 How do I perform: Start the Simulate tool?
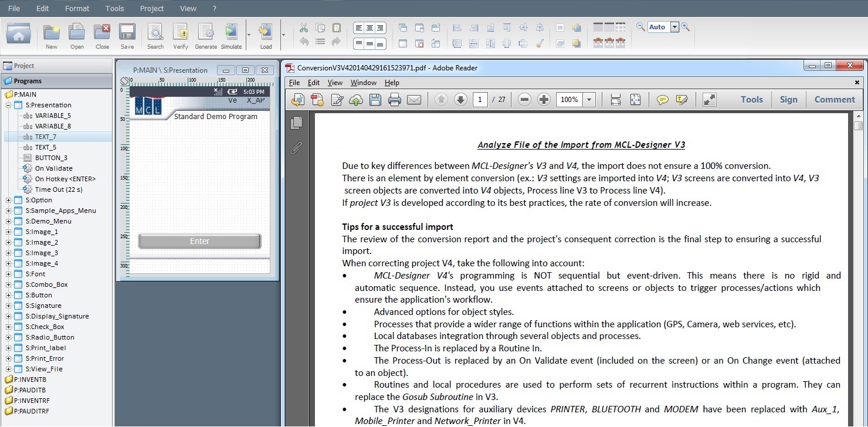[x=231, y=35]
